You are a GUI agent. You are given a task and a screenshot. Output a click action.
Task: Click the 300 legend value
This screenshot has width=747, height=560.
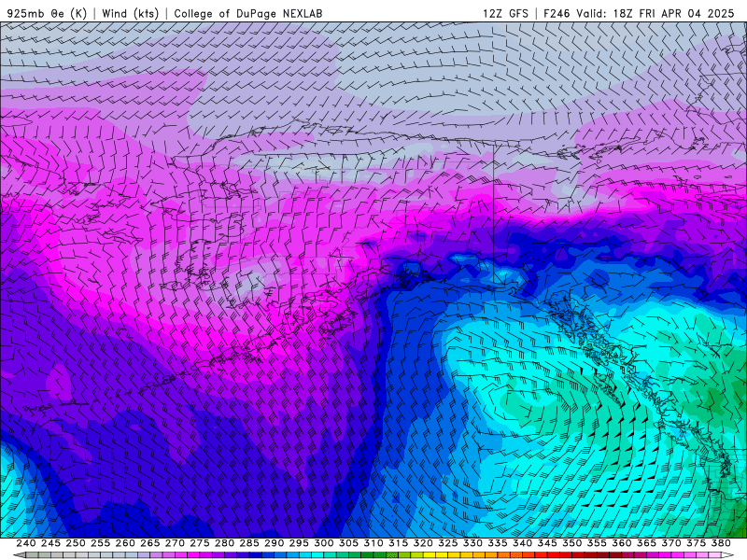point(323,543)
